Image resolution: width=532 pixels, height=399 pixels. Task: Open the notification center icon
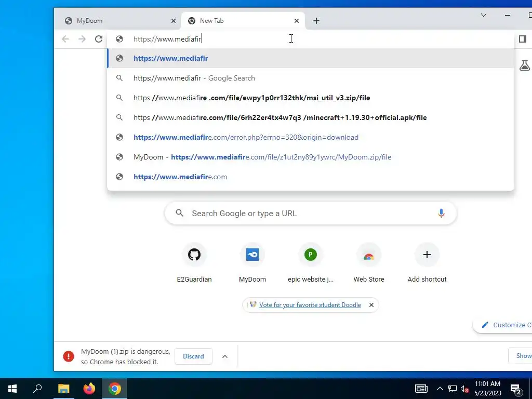pos(516,389)
